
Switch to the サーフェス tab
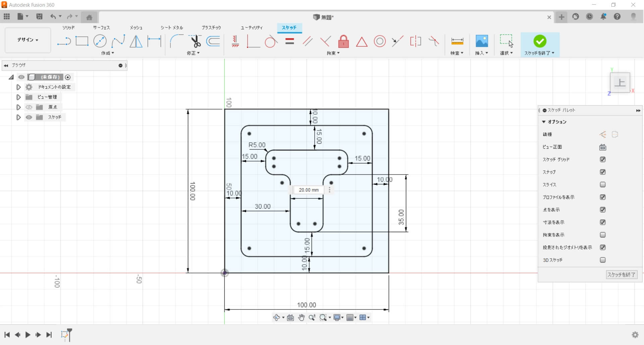point(101,27)
